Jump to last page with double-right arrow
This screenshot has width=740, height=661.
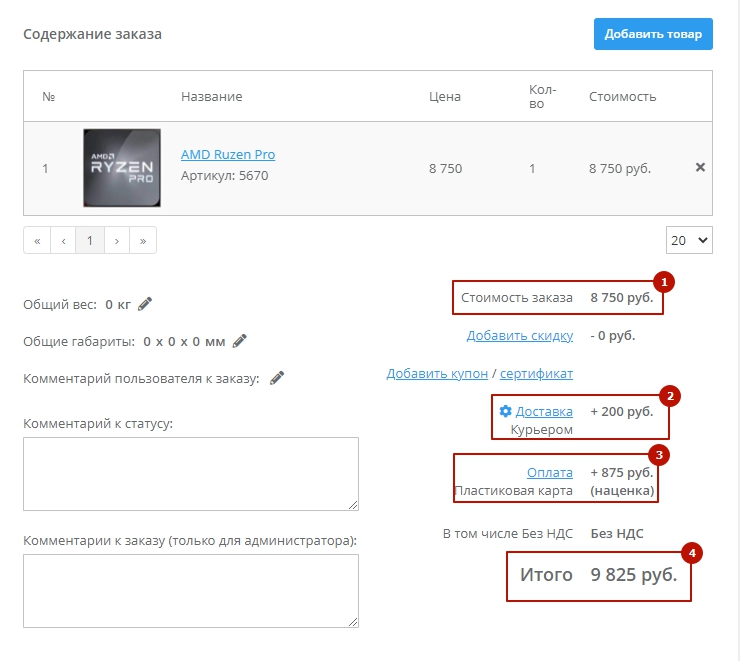click(x=143, y=241)
